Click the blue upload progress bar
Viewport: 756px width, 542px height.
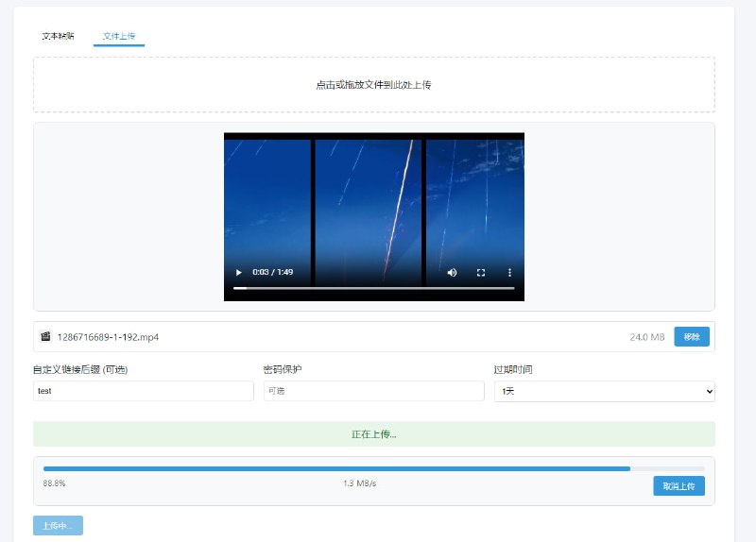pyautogui.click(x=335, y=468)
